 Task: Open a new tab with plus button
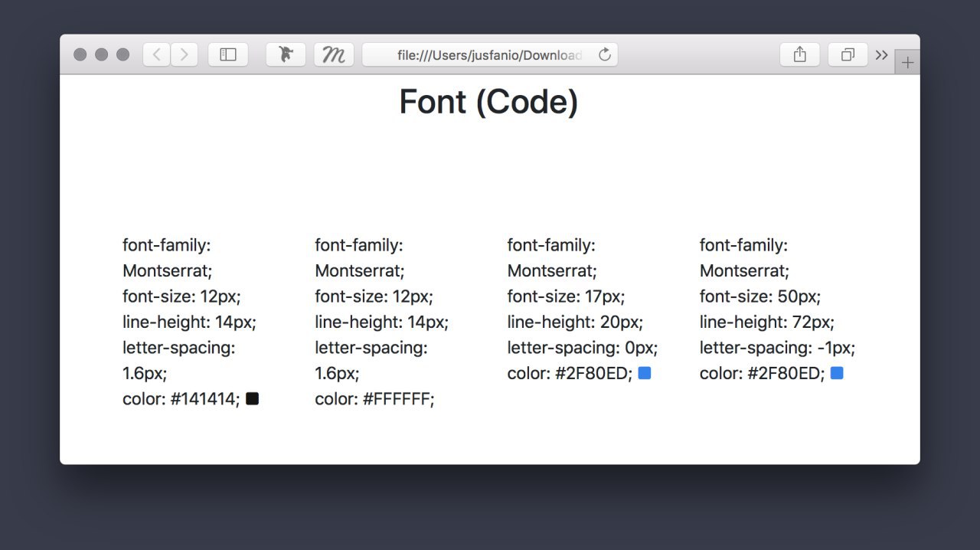click(x=907, y=63)
